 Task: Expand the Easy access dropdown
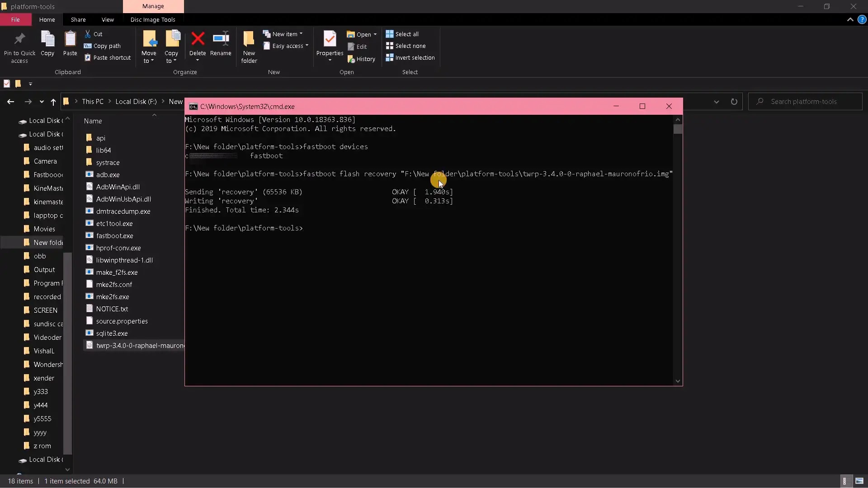[x=307, y=46]
